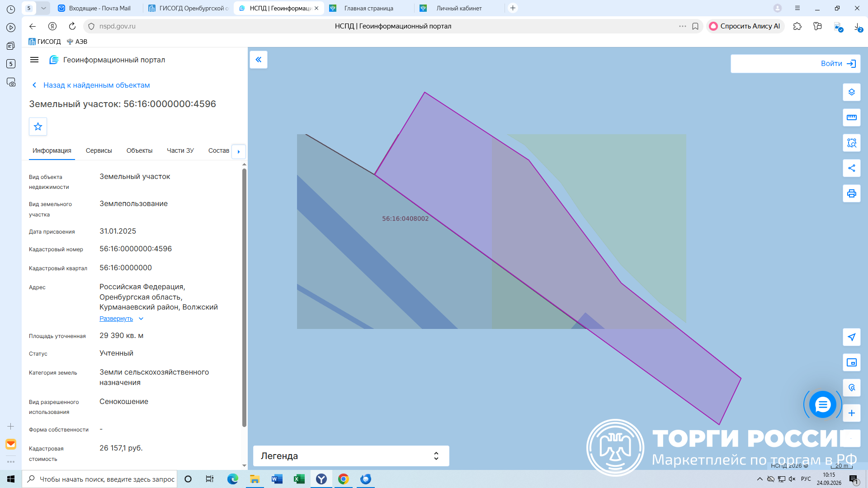
Task: Add parcel to favorites with star
Action: pos(38,127)
